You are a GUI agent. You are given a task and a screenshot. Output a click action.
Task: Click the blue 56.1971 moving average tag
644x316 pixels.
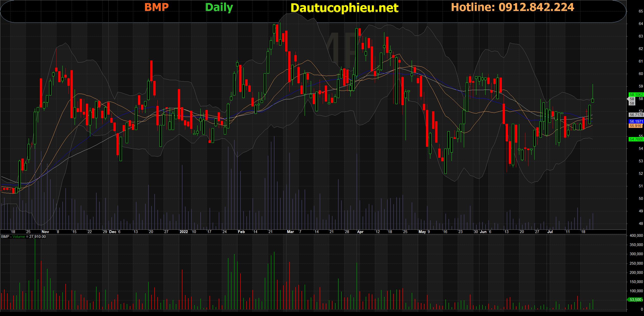[x=636, y=121]
